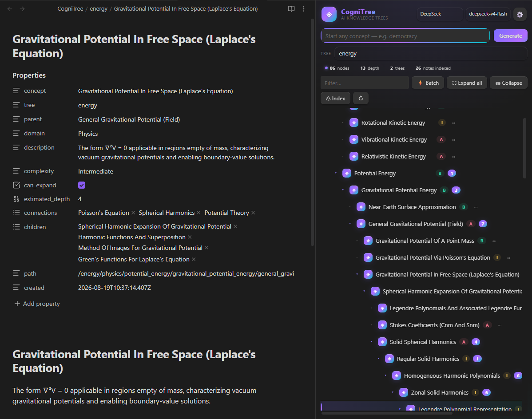Focus the Start any concept input field
This screenshot has height=419, width=532.
coord(405,36)
